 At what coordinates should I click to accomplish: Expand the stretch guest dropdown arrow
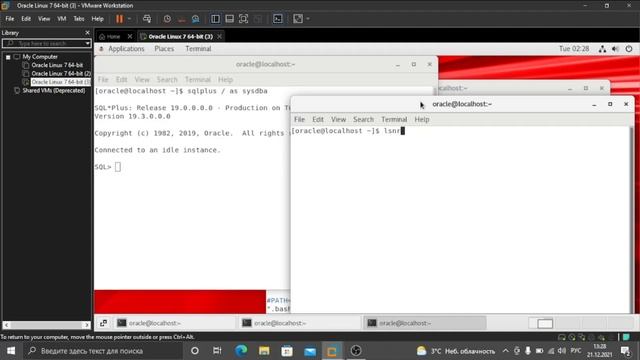(308, 19)
